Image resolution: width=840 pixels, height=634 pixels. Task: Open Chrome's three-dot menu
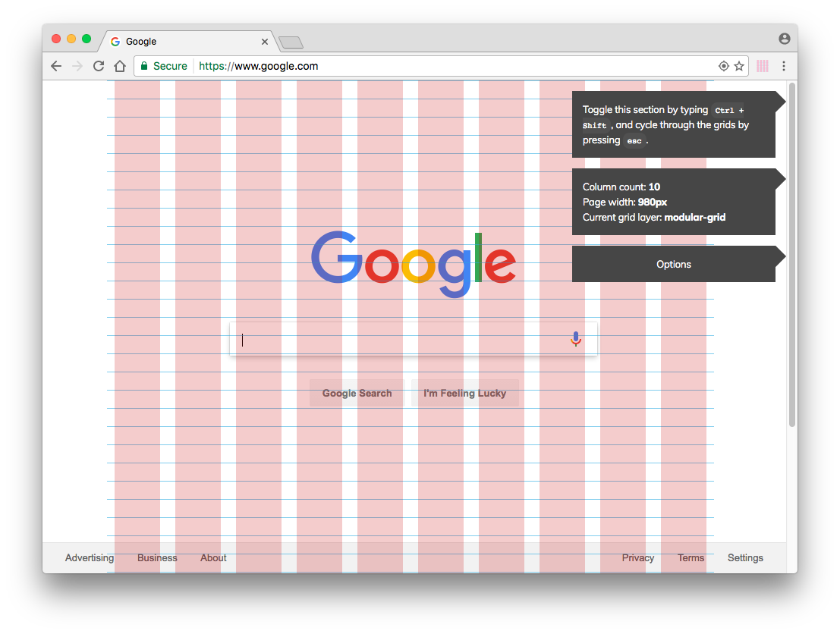784,67
